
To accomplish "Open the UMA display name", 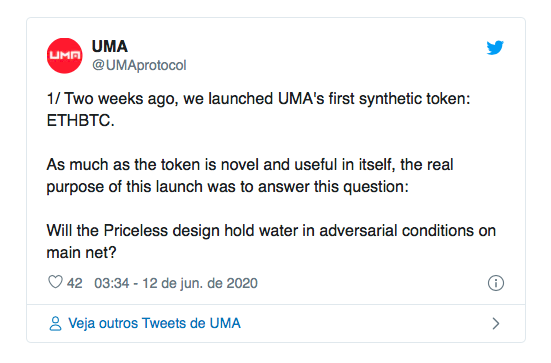I will click(110, 46).
